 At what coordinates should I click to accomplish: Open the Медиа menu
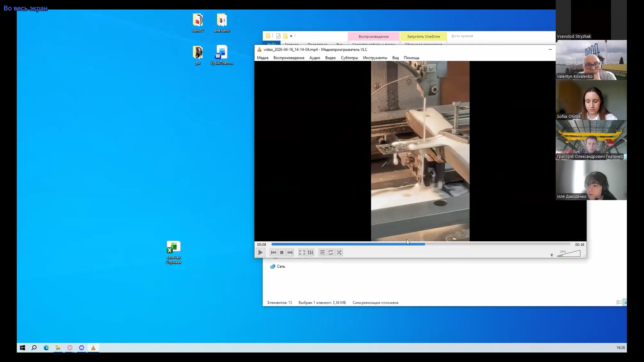click(x=262, y=58)
